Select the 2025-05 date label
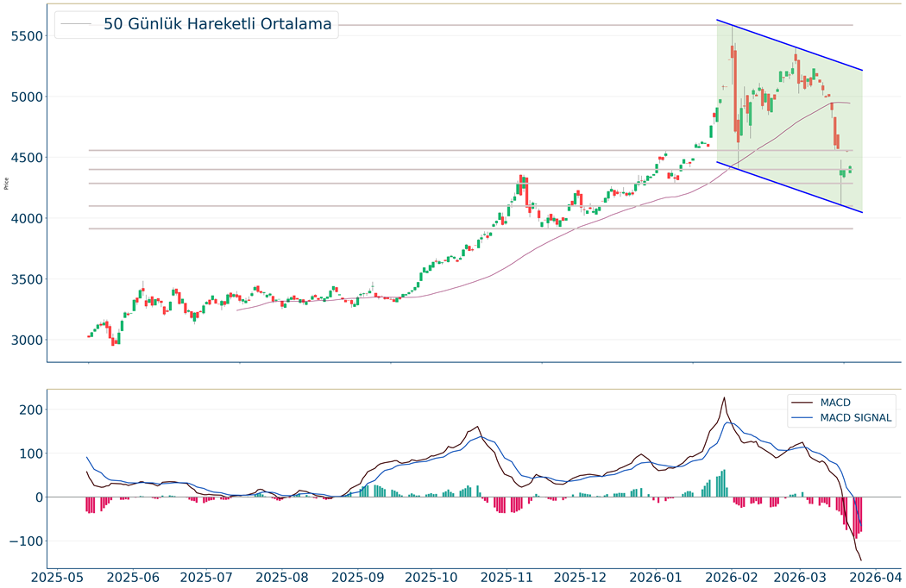Image resolution: width=906 pixels, height=588 pixels. click(x=66, y=576)
